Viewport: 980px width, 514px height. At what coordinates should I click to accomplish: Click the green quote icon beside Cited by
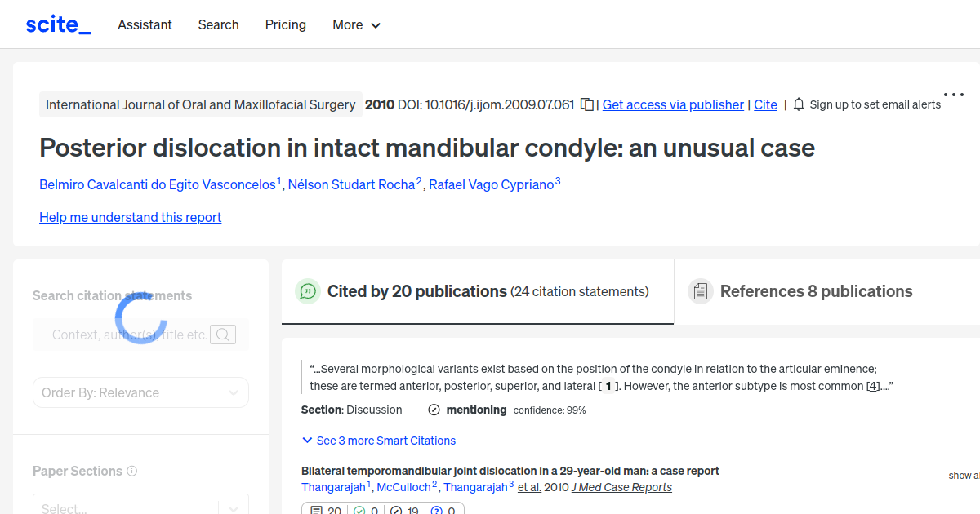click(308, 291)
